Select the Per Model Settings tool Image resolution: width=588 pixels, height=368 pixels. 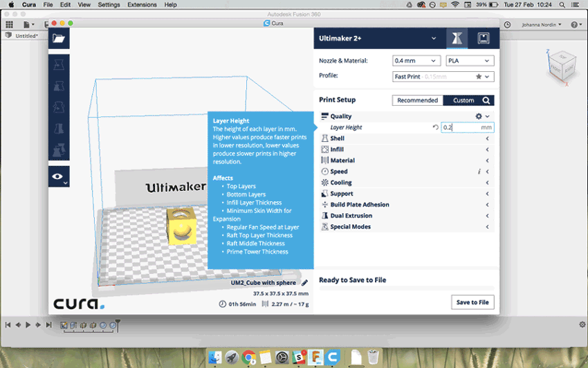59,150
